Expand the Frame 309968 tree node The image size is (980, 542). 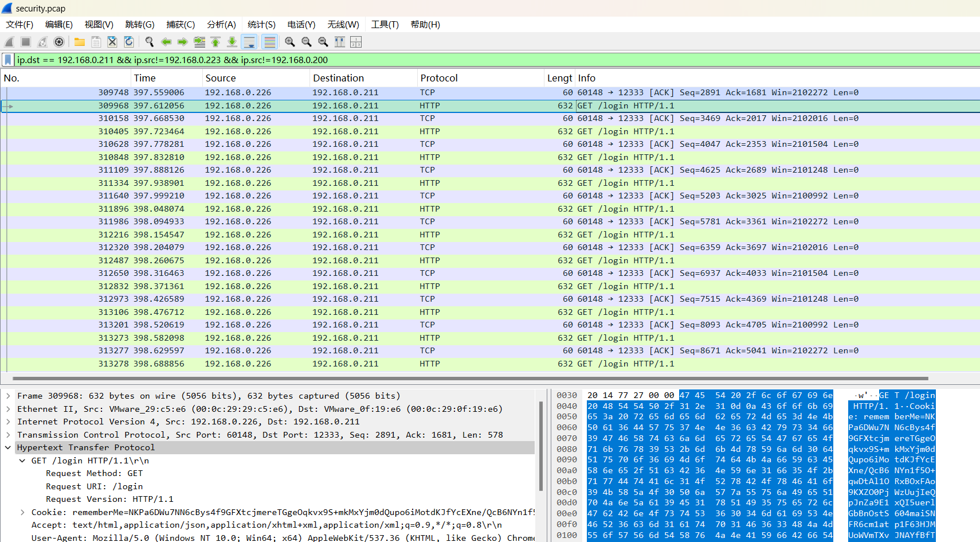pyautogui.click(x=8, y=396)
